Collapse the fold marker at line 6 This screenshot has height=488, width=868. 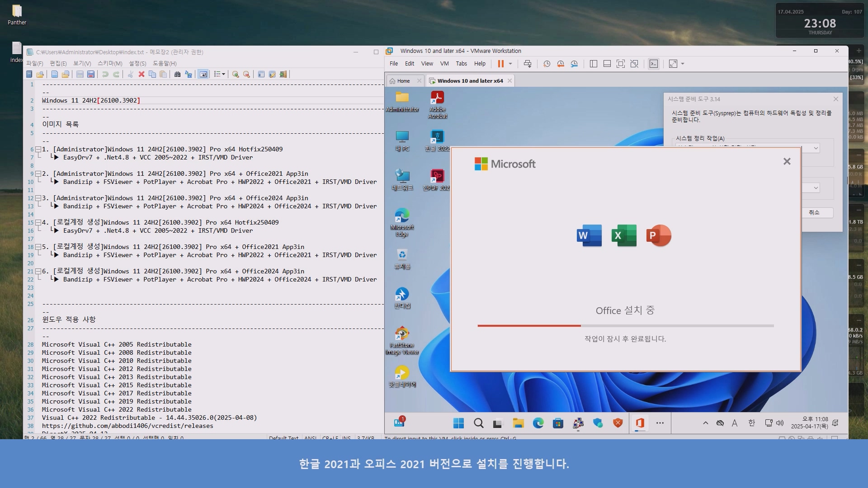pyautogui.click(x=38, y=149)
